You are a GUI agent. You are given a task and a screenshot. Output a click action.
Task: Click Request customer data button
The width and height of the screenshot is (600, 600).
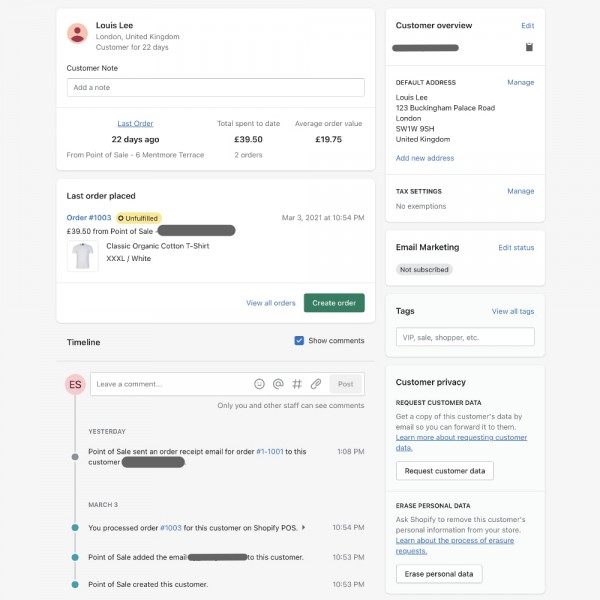(x=444, y=470)
